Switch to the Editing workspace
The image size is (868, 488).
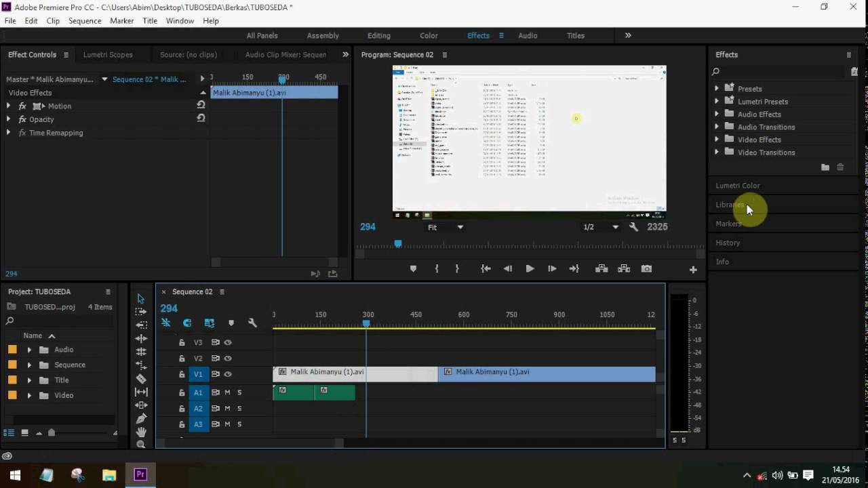click(379, 36)
